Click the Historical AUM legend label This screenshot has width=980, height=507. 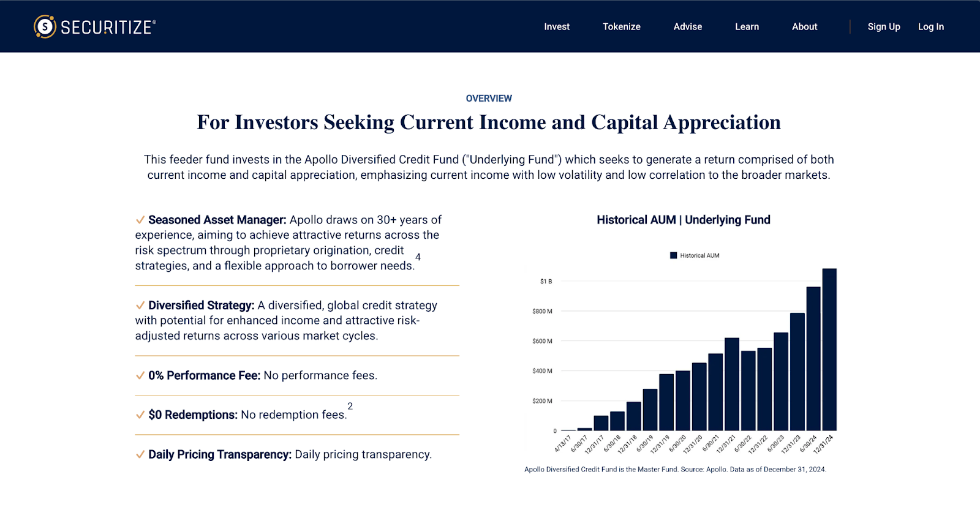[699, 255]
